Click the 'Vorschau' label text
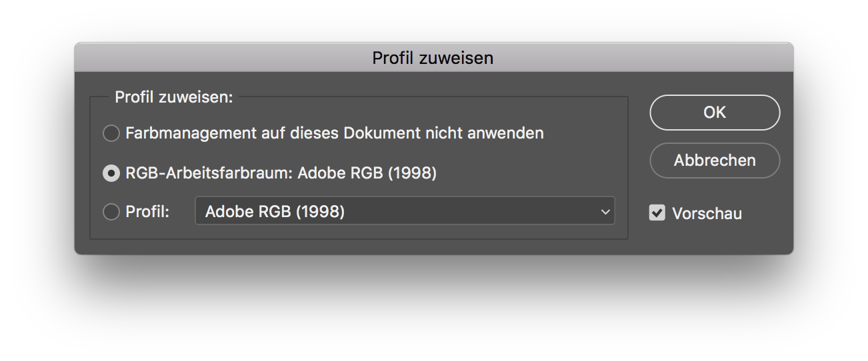The height and width of the screenshot is (361, 868). (707, 214)
